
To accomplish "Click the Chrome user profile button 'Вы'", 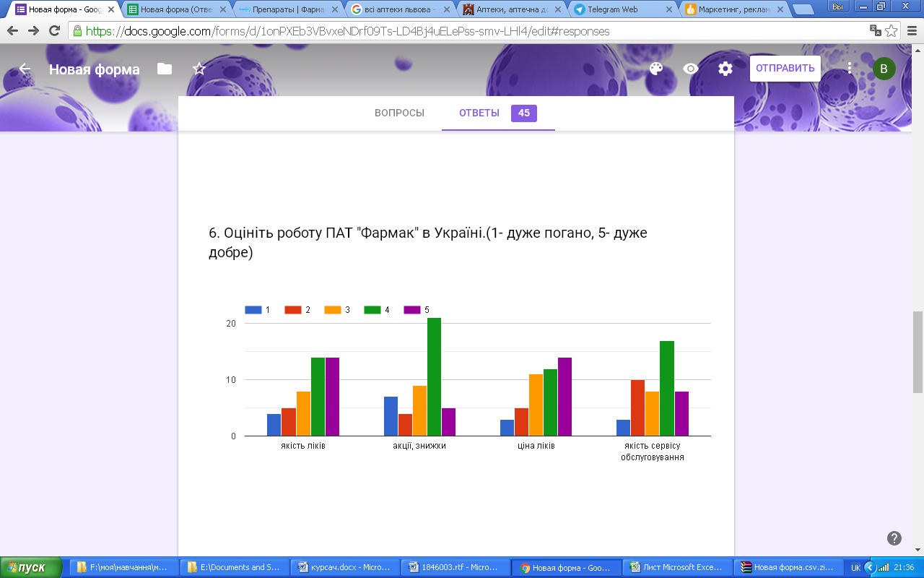I will pos(837,7).
